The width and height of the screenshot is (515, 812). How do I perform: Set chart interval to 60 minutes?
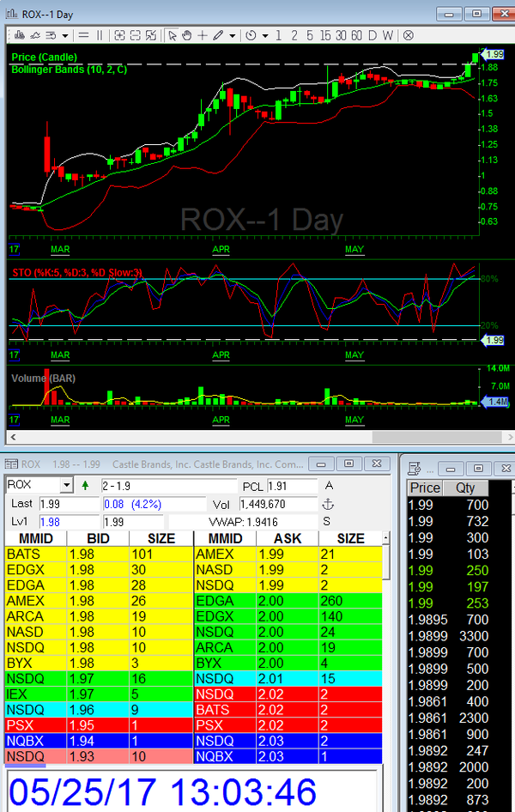pyautogui.click(x=356, y=35)
